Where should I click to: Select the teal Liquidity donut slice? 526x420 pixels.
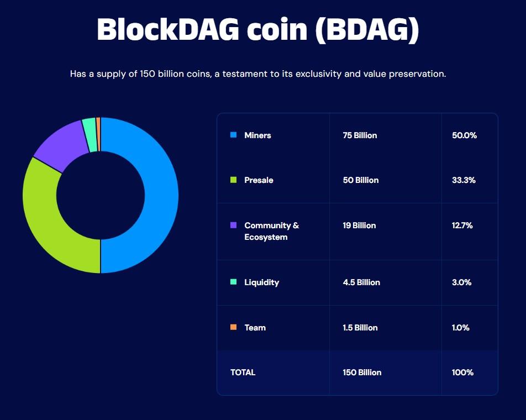pyautogui.click(x=89, y=128)
